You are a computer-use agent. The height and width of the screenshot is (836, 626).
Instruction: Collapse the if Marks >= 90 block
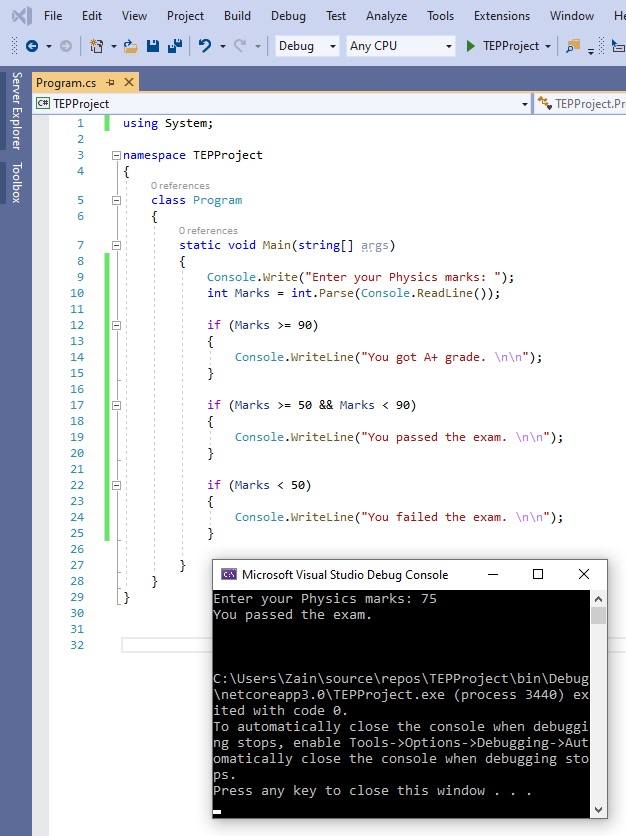tap(117, 325)
